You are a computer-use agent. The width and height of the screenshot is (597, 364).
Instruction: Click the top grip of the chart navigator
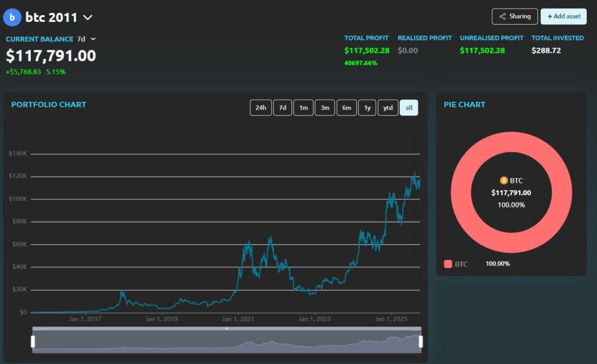(226, 329)
